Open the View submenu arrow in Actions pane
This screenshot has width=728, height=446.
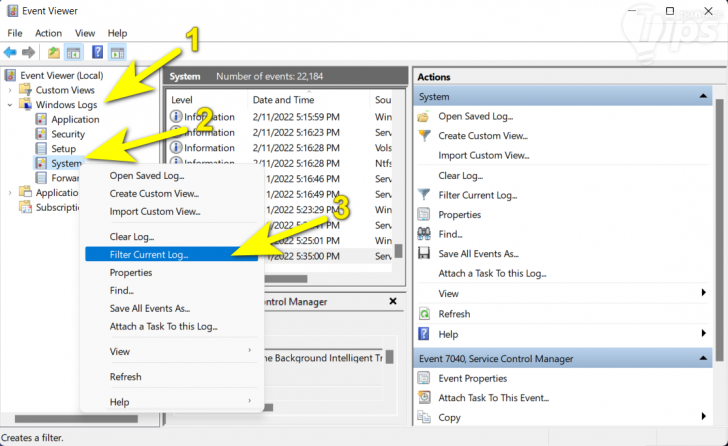pyautogui.click(x=703, y=292)
